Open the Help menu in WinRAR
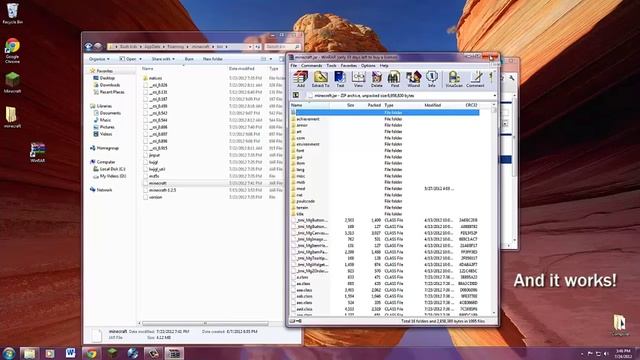Screen dimensions: 640x360 click(x=384, y=66)
